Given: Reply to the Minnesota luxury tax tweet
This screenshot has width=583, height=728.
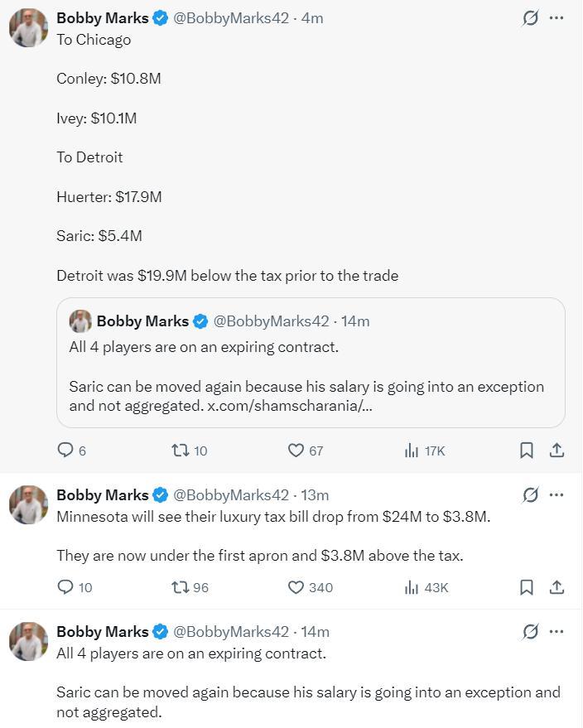Looking at the screenshot, I should coord(65,587).
